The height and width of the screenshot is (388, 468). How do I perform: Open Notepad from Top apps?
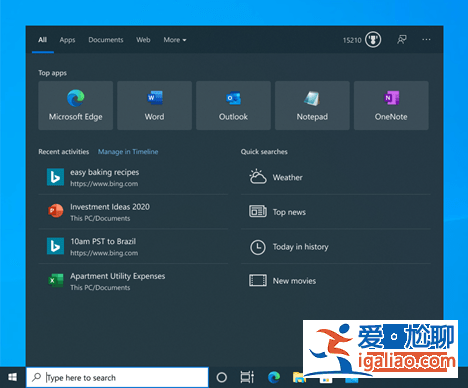point(312,105)
